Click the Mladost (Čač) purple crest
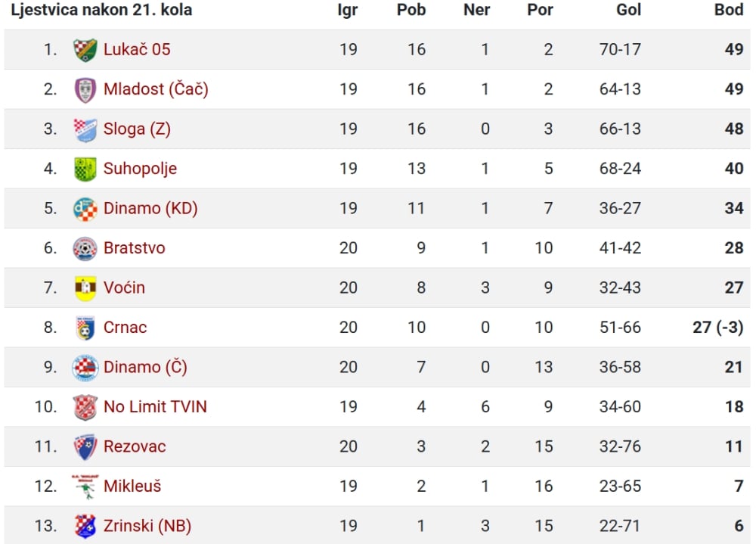 tap(85, 90)
